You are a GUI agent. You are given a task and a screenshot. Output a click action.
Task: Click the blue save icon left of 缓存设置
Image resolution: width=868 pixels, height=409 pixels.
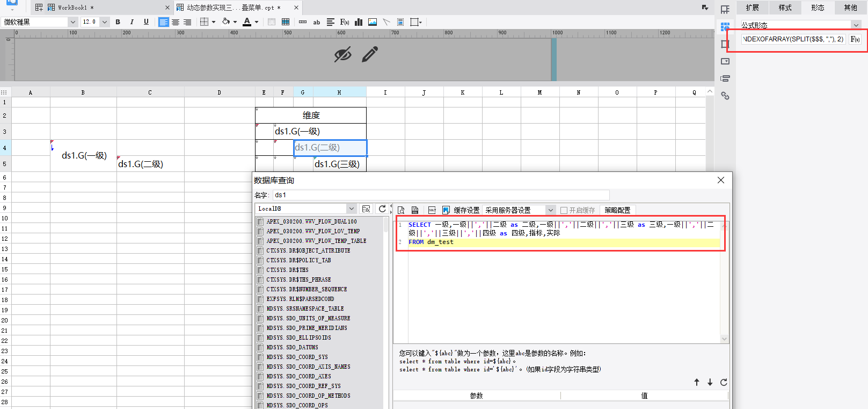(446, 210)
